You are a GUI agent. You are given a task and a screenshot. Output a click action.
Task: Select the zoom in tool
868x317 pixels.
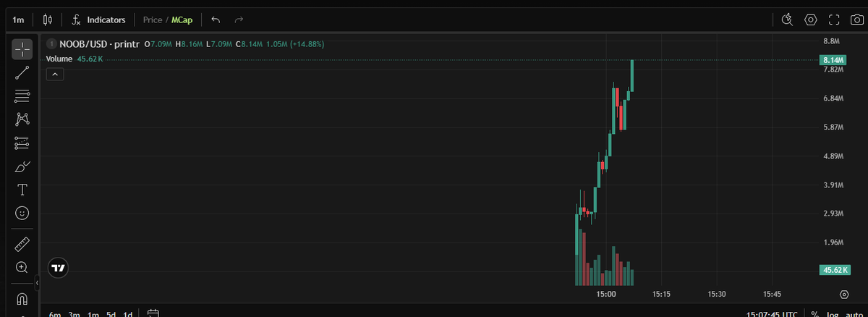tap(22, 267)
